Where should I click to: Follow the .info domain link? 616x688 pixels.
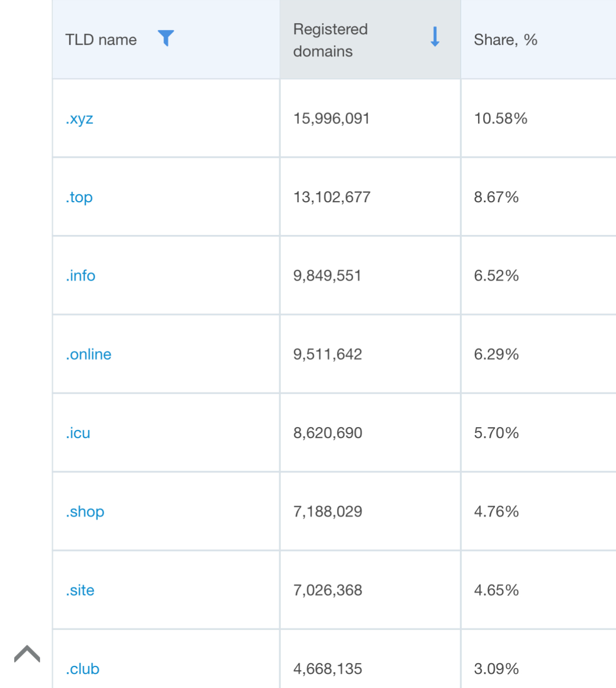click(81, 276)
